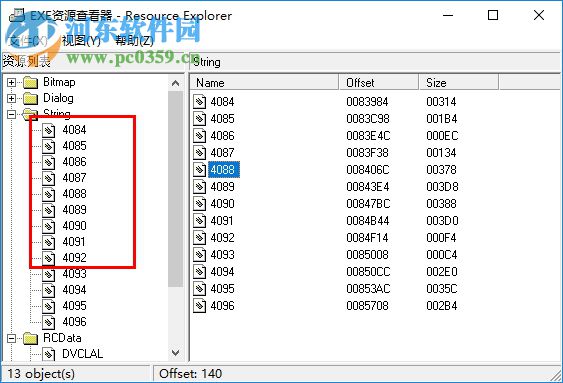
Task: Sort by the Name column header
Action: pyautogui.click(x=264, y=83)
